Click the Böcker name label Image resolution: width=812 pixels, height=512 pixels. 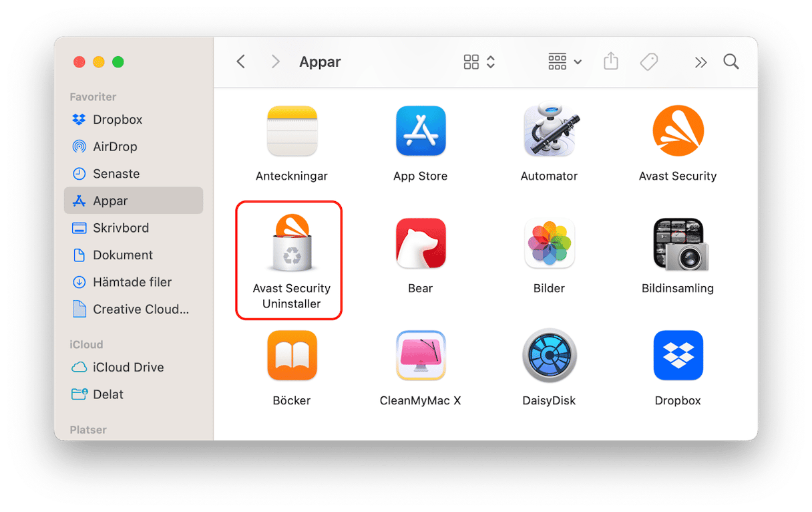[x=292, y=400]
